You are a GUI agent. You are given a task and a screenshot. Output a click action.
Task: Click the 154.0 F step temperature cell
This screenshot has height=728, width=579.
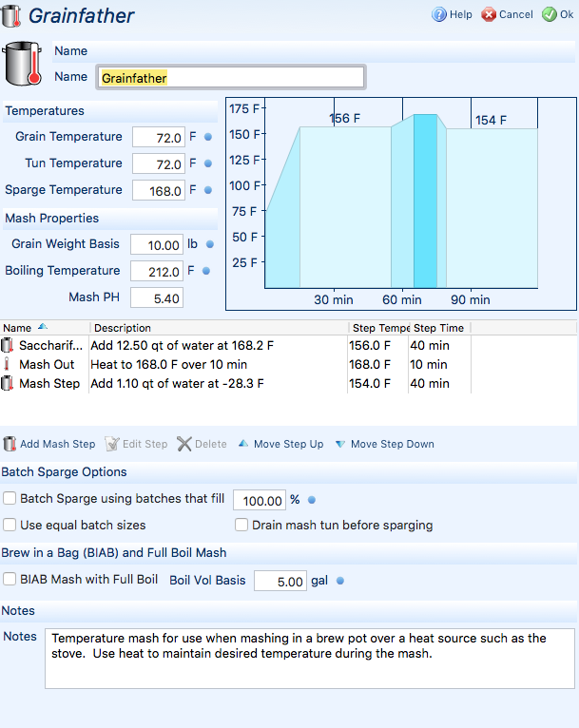pyautogui.click(x=370, y=384)
